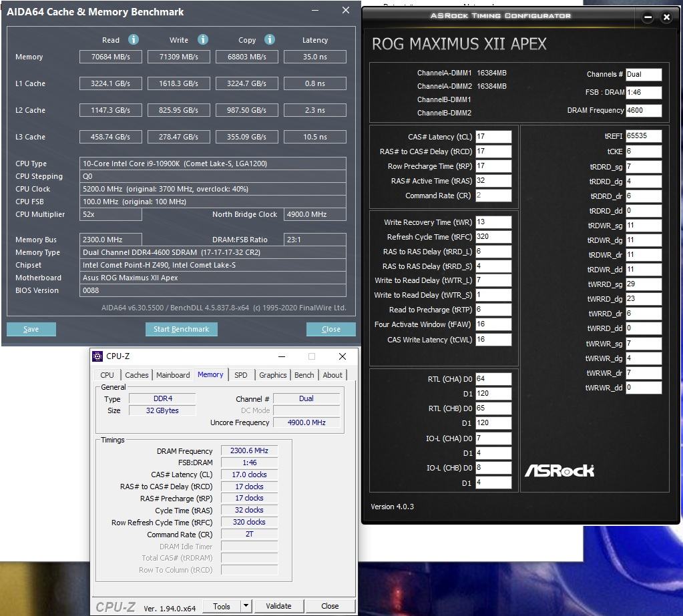
Task: Click the ASRock logo
Action: (559, 471)
